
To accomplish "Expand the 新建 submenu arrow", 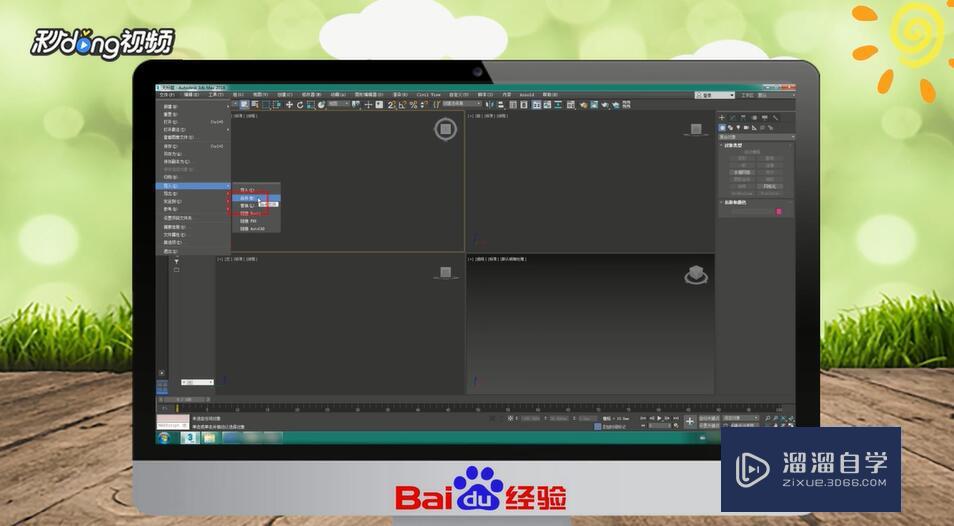I will coord(228,106).
